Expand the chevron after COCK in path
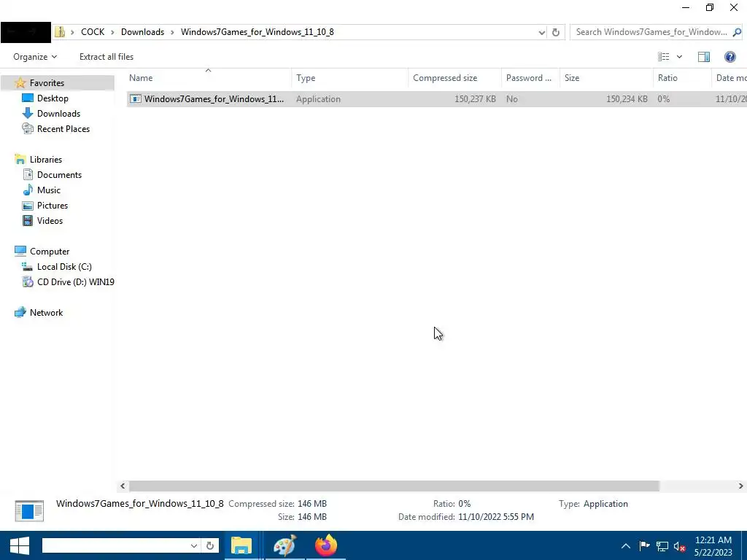The image size is (747, 560). coord(112,32)
